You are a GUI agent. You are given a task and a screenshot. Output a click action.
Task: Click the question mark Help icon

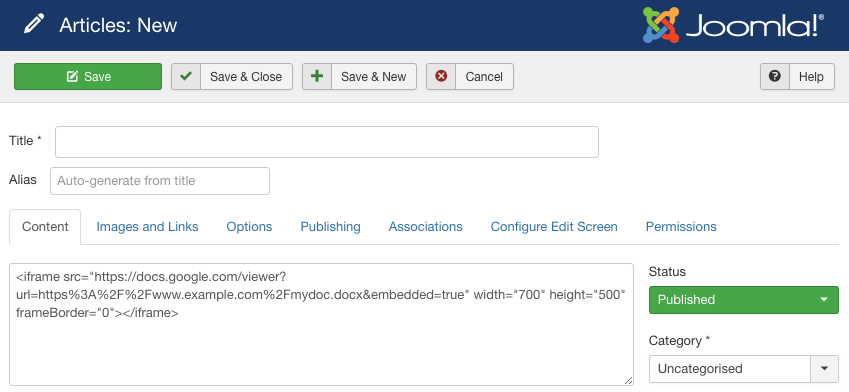click(775, 76)
